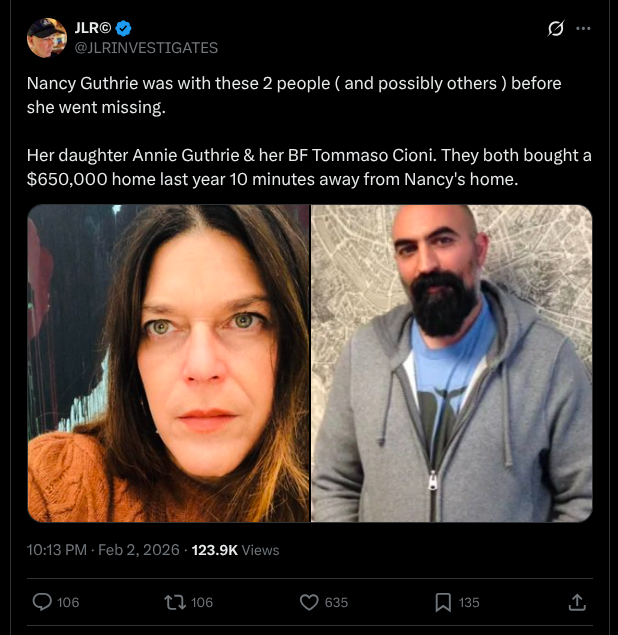Screen dimensions: 618x635
Task: Enlarge left photo of woman in orange sweater
Action: pos(168,363)
